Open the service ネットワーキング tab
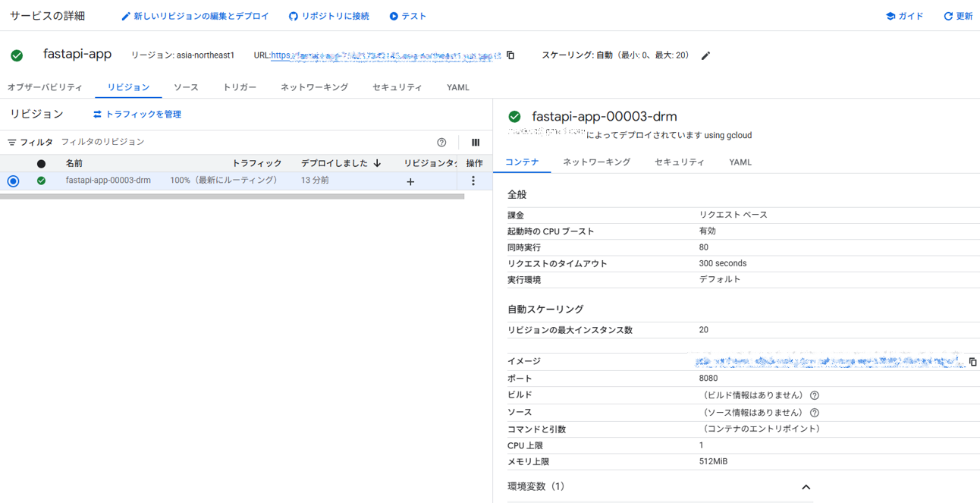 (314, 87)
